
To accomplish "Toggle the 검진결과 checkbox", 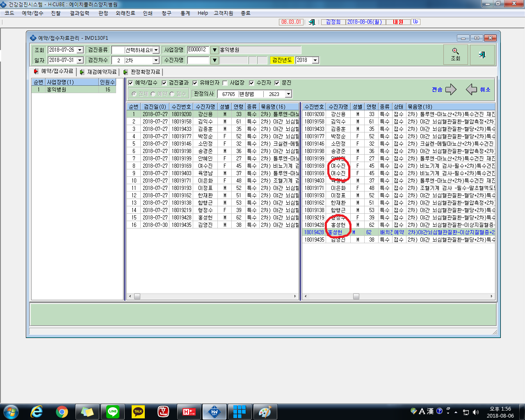I will pyautogui.click(x=164, y=83).
